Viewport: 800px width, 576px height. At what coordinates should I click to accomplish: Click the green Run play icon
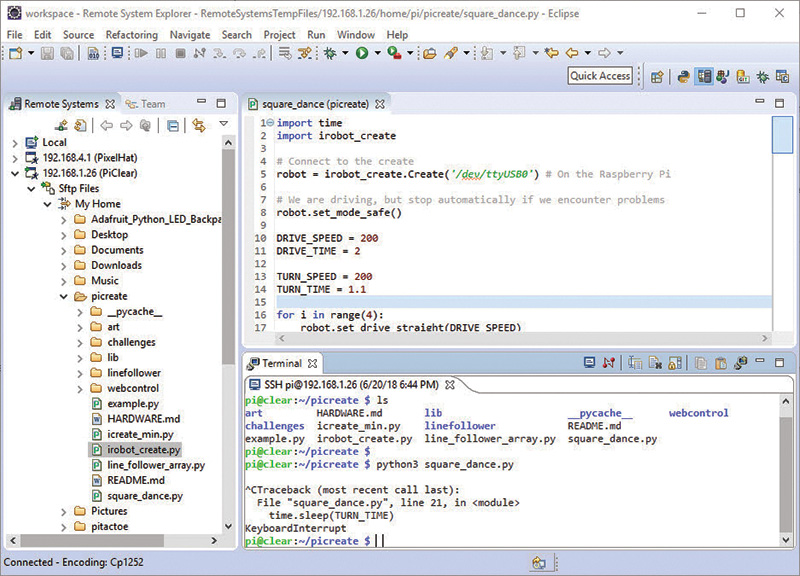362,53
